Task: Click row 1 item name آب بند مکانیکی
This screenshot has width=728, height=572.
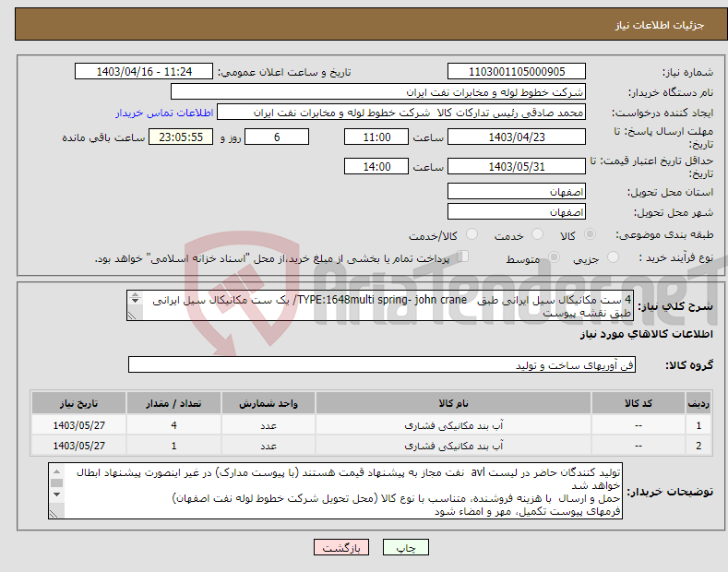Action: click(454, 425)
